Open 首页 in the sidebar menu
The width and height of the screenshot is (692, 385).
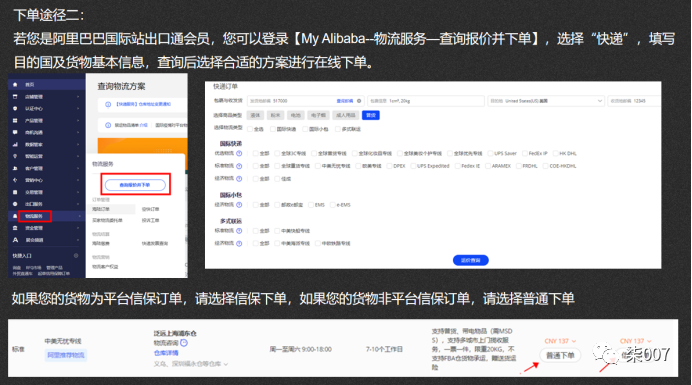coord(30,84)
